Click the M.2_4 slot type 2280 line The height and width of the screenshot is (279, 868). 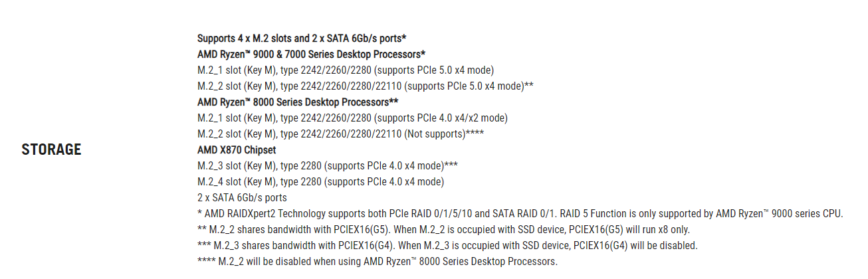click(x=320, y=181)
